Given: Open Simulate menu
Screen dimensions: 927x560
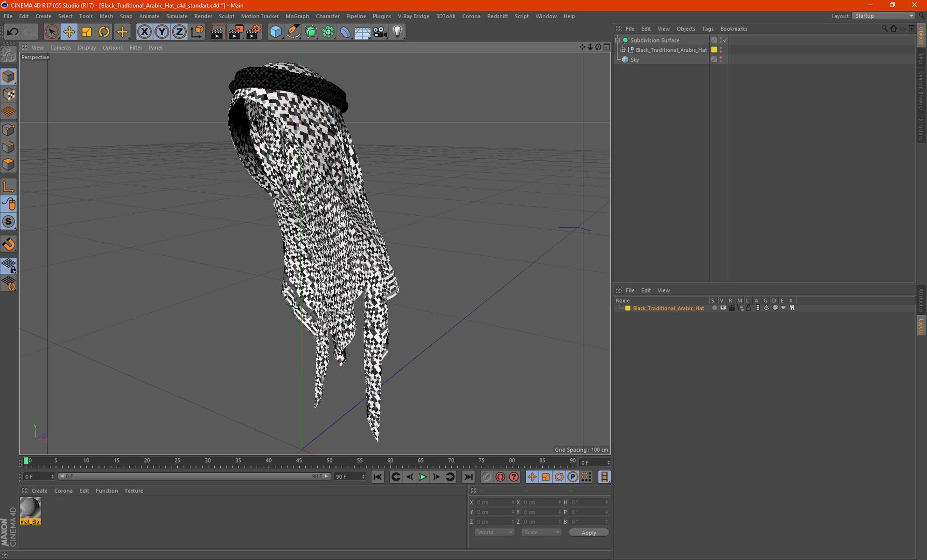Looking at the screenshot, I should (x=177, y=16).
